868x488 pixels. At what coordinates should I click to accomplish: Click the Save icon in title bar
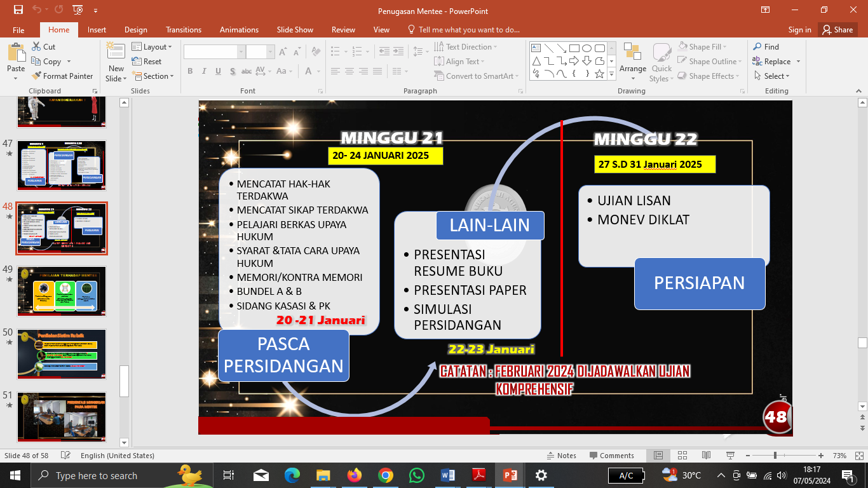tap(18, 10)
